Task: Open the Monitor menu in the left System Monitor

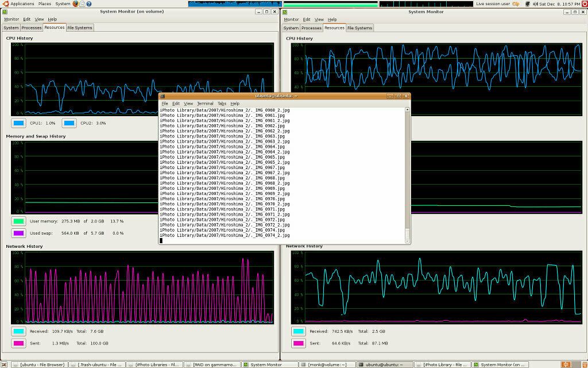Action: [x=11, y=19]
